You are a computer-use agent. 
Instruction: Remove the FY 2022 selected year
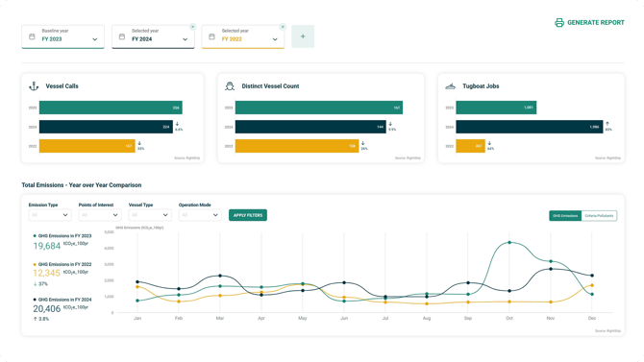coord(283,27)
